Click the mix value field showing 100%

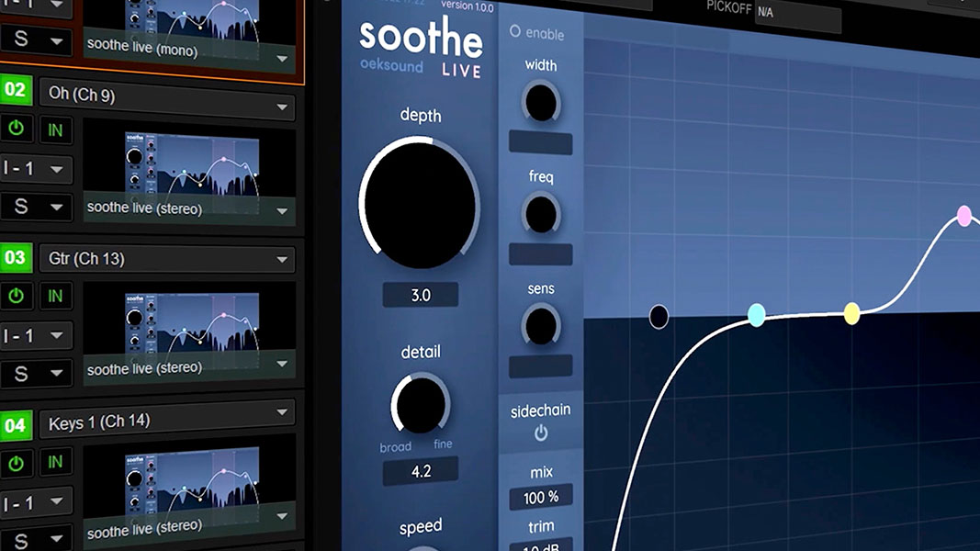(x=541, y=497)
